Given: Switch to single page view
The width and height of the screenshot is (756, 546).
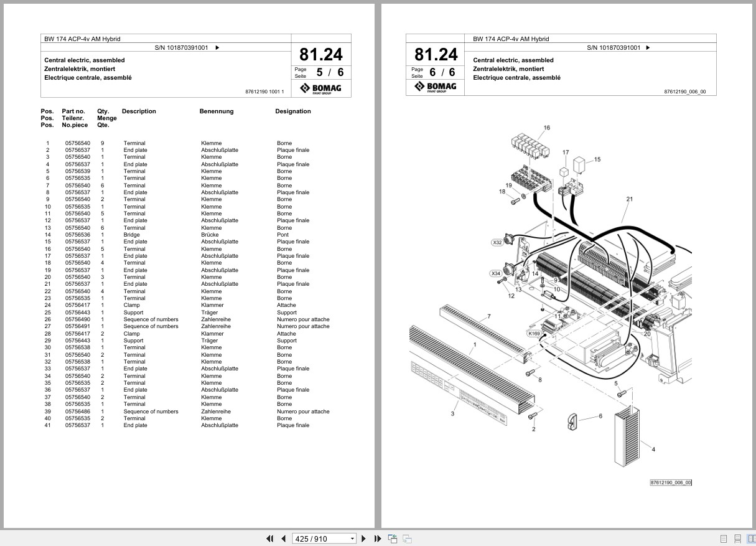Looking at the screenshot, I should 724,539.
